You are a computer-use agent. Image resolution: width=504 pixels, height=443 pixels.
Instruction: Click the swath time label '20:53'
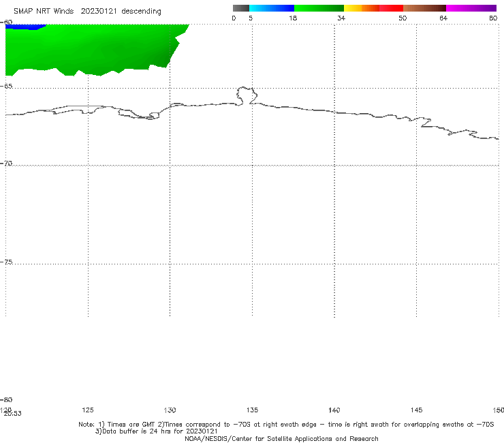(x=12, y=414)
